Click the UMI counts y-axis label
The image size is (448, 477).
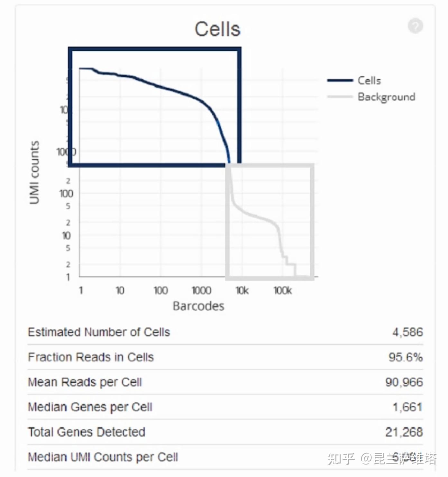tap(34, 172)
